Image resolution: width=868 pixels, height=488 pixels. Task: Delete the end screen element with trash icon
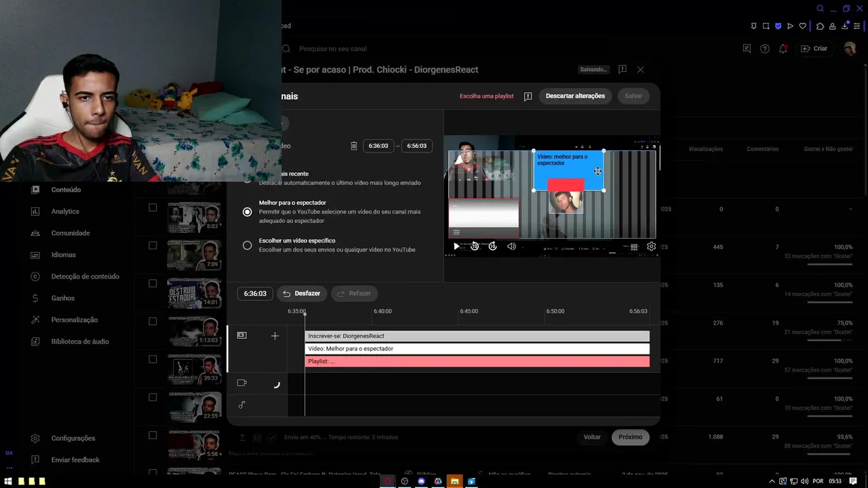353,146
